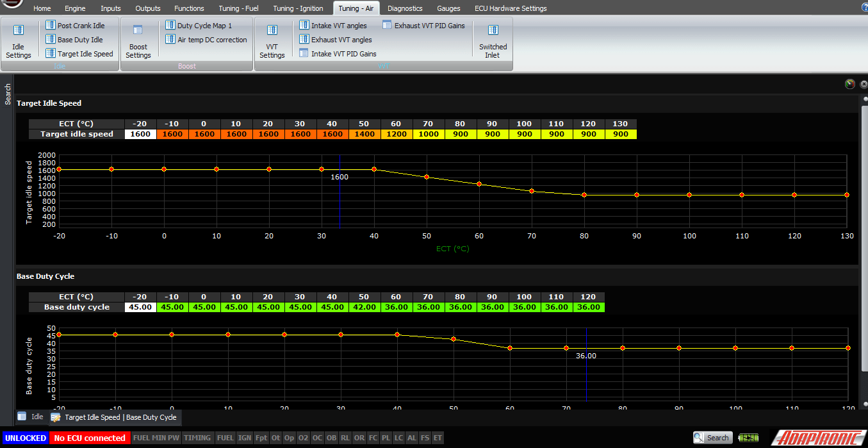Select the 1400 Target idle speed cell at 50°C

364,133
